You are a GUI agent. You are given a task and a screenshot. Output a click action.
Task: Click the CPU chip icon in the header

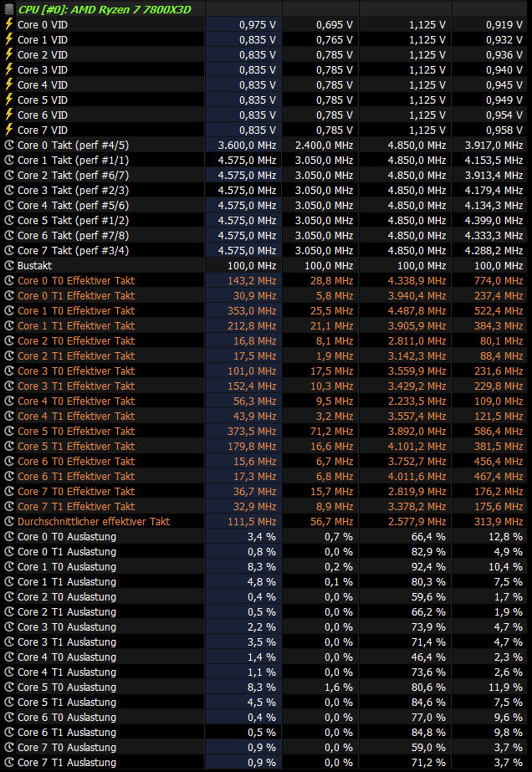point(8,9)
